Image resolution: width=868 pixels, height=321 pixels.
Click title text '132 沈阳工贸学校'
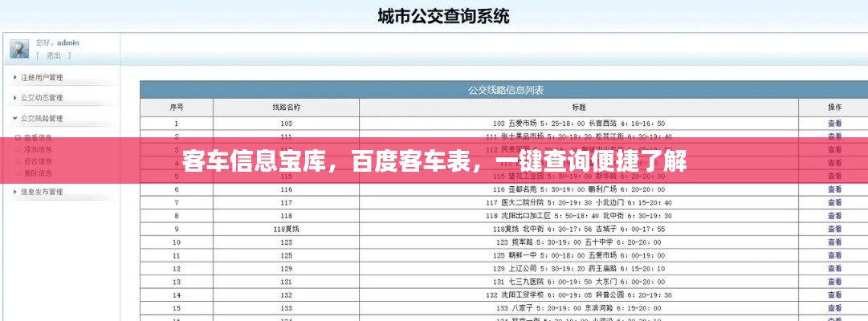pyautogui.click(x=515, y=295)
